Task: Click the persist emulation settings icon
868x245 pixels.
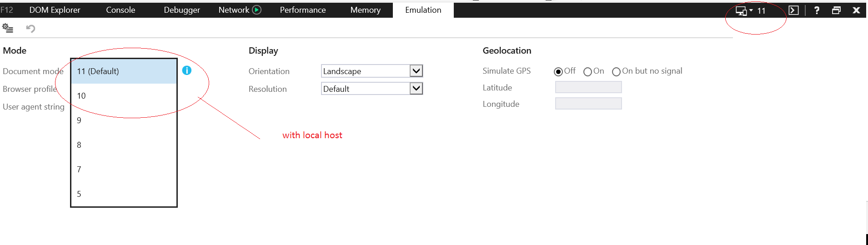Action: click(x=8, y=29)
